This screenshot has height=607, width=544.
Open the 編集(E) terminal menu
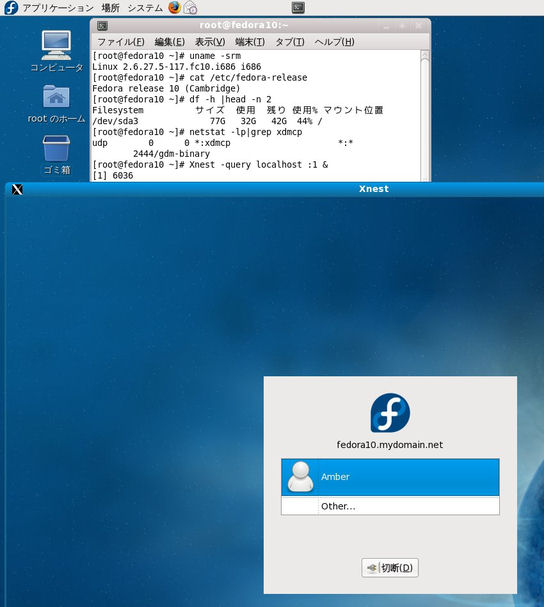[x=170, y=42]
